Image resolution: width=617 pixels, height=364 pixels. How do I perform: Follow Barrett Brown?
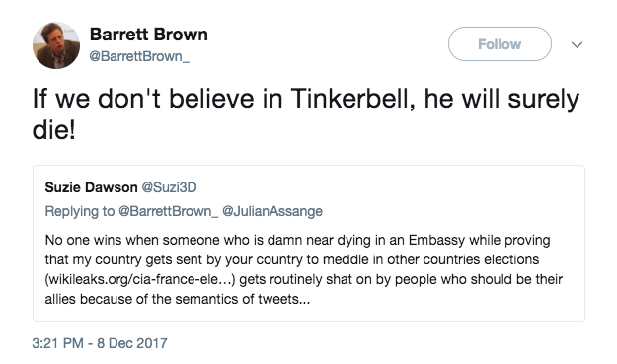[x=500, y=44]
